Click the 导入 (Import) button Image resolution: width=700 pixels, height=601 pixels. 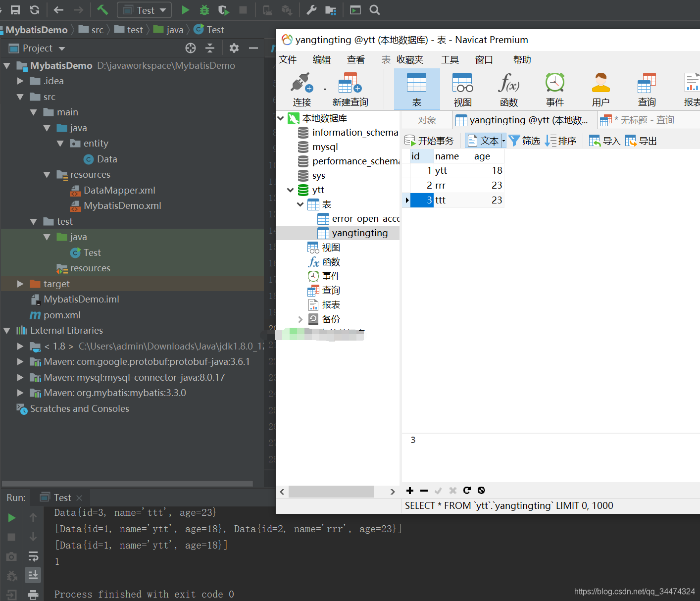click(604, 141)
